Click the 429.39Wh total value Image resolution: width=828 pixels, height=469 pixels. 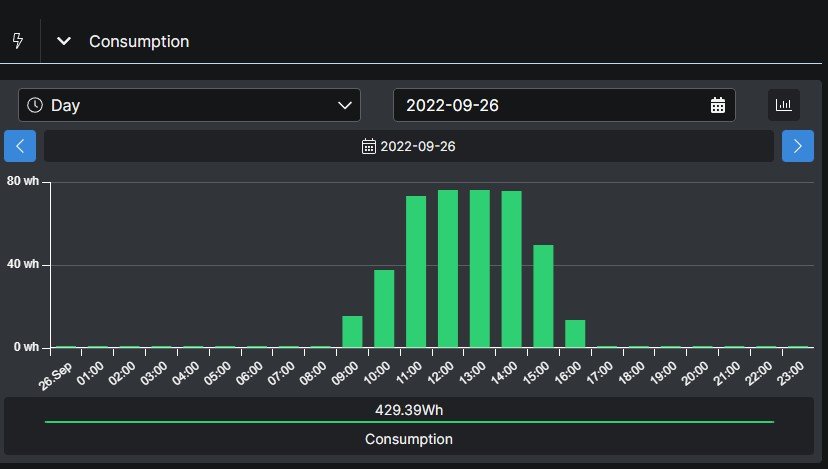[x=409, y=410]
